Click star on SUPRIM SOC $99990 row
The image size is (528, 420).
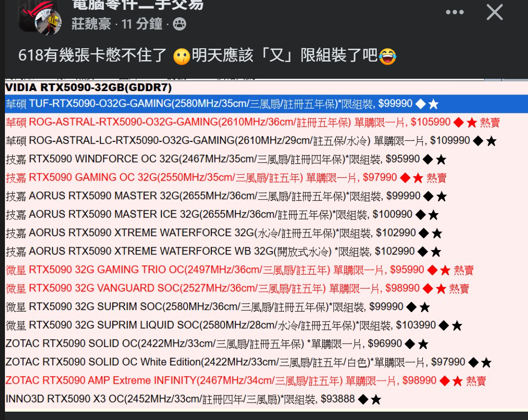[x=425, y=308]
